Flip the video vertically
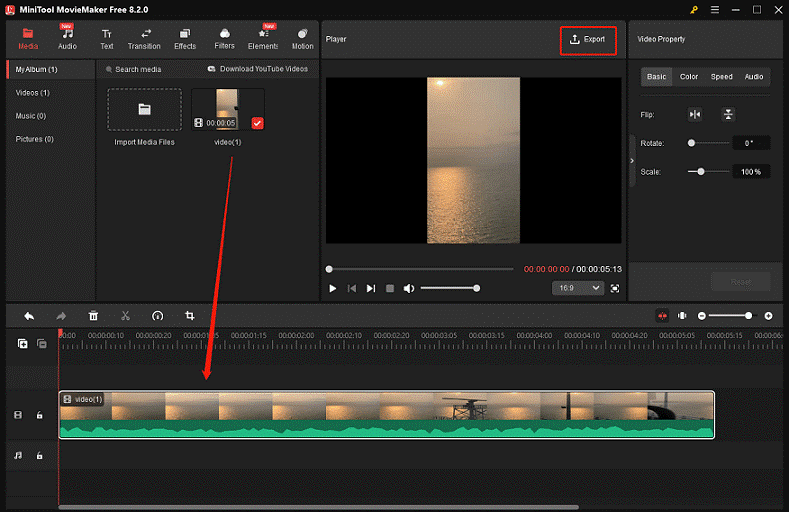The image size is (789, 512). click(728, 115)
